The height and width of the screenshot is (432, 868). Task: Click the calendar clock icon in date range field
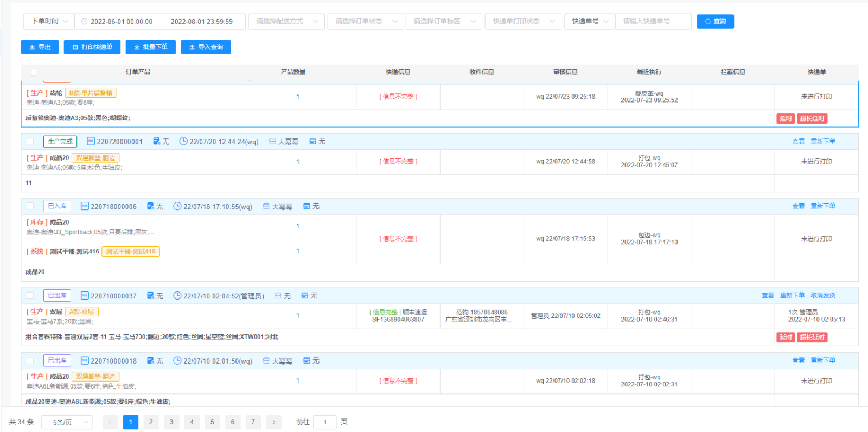point(84,22)
